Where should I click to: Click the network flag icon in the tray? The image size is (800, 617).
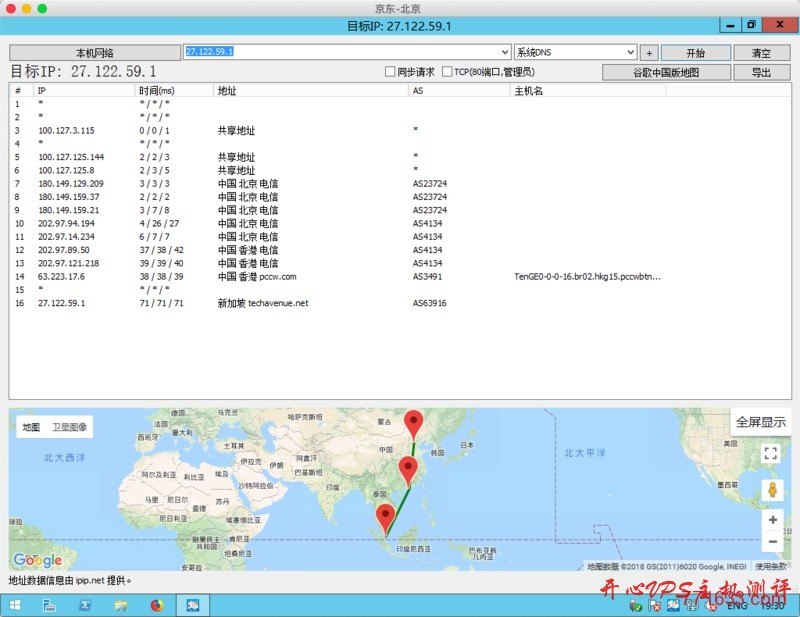coord(653,606)
